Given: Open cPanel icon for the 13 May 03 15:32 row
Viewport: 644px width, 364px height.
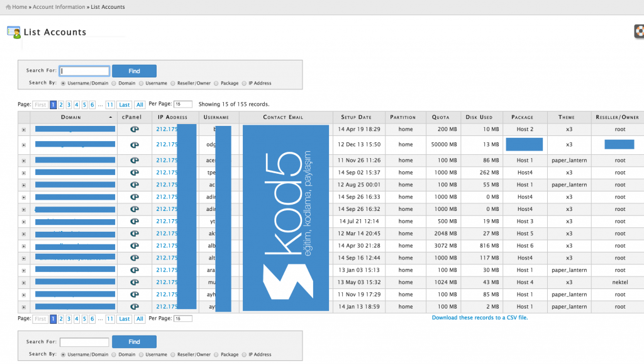Looking at the screenshot, I should pyautogui.click(x=135, y=283).
